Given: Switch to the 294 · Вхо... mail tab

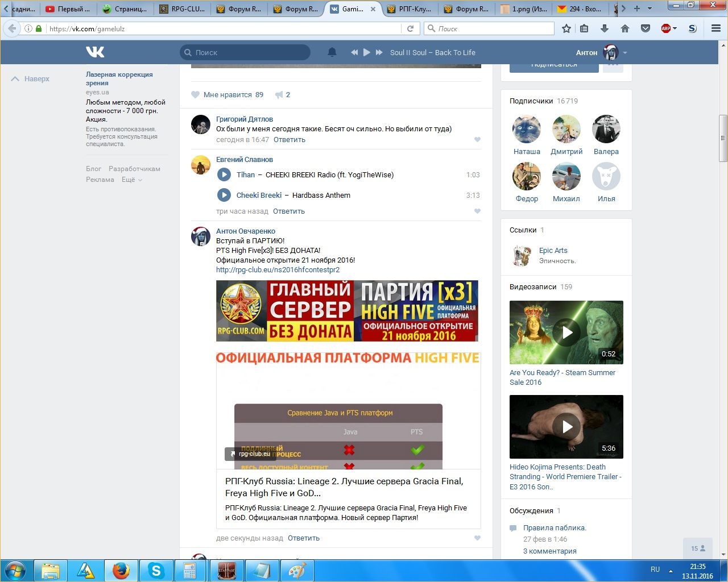Looking at the screenshot, I should tap(581, 9).
